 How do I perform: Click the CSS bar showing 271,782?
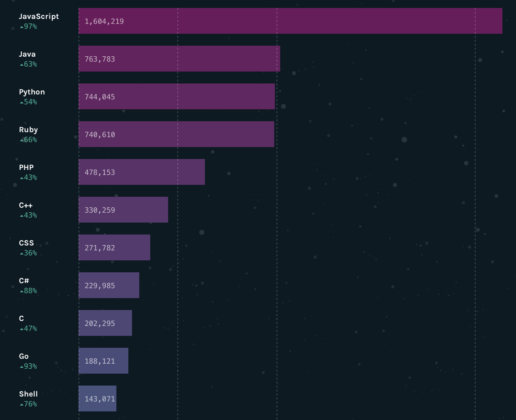click(x=114, y=247)
